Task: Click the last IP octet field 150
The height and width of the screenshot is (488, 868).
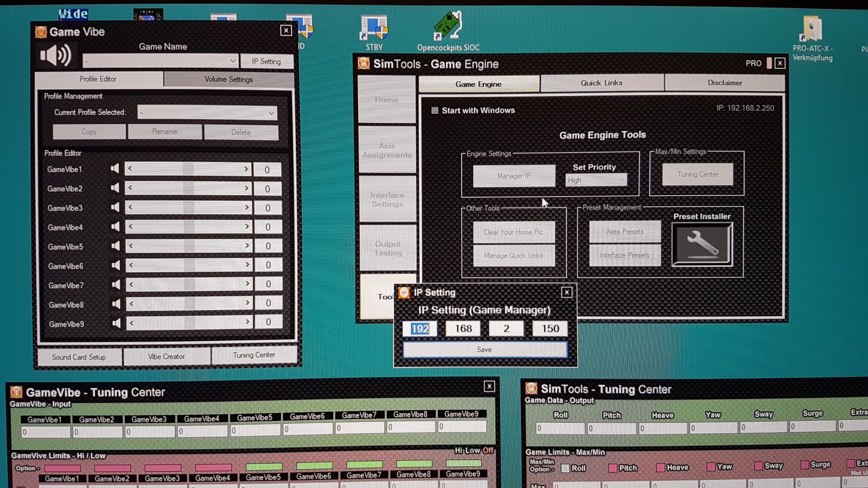Action: [x=550, y=328]
